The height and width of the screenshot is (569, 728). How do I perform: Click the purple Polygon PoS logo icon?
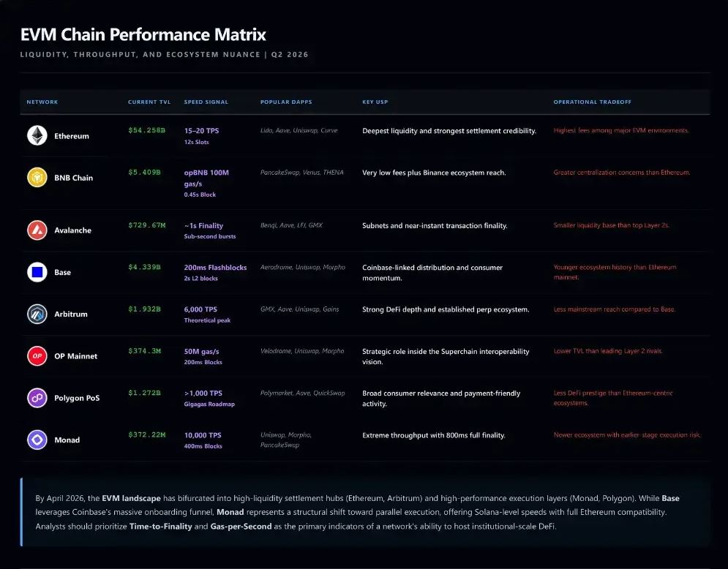point(37,398)
